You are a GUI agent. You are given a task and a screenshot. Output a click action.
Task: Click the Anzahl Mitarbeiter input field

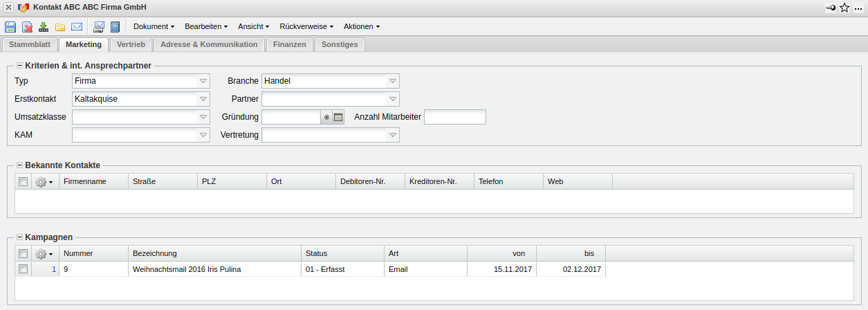(454, 117)
